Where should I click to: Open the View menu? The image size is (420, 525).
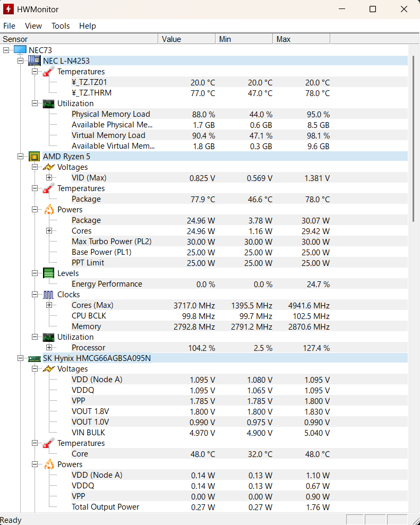[33, 26]
